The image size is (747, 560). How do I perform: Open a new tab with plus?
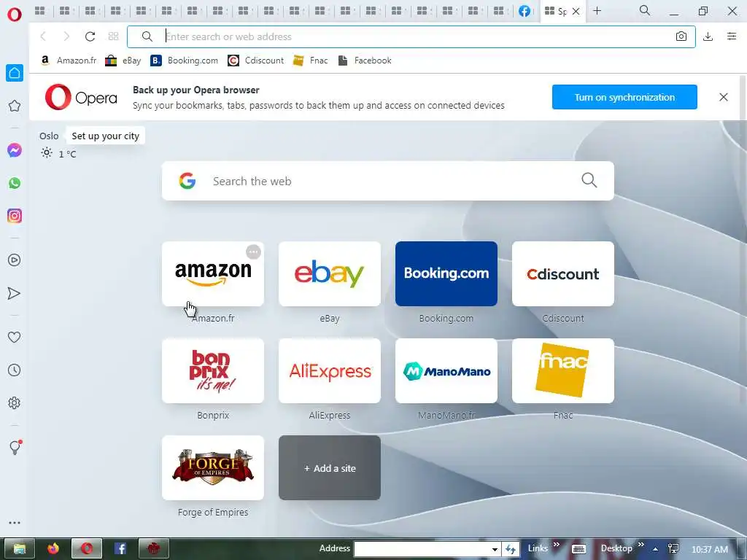pyautogui.click(x=597, y=11)
